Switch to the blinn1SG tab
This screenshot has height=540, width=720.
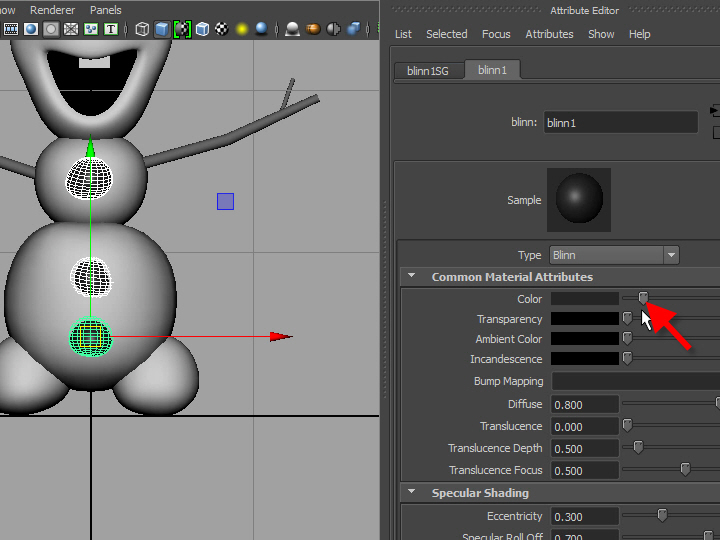[427, 70]
